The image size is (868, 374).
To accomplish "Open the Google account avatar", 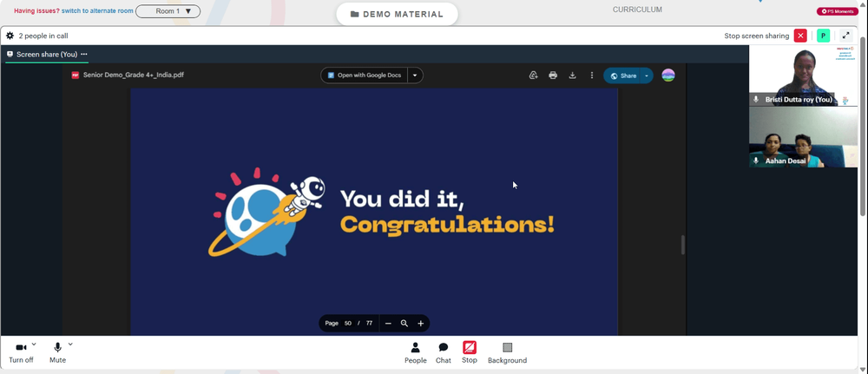I will pos(668,75).
